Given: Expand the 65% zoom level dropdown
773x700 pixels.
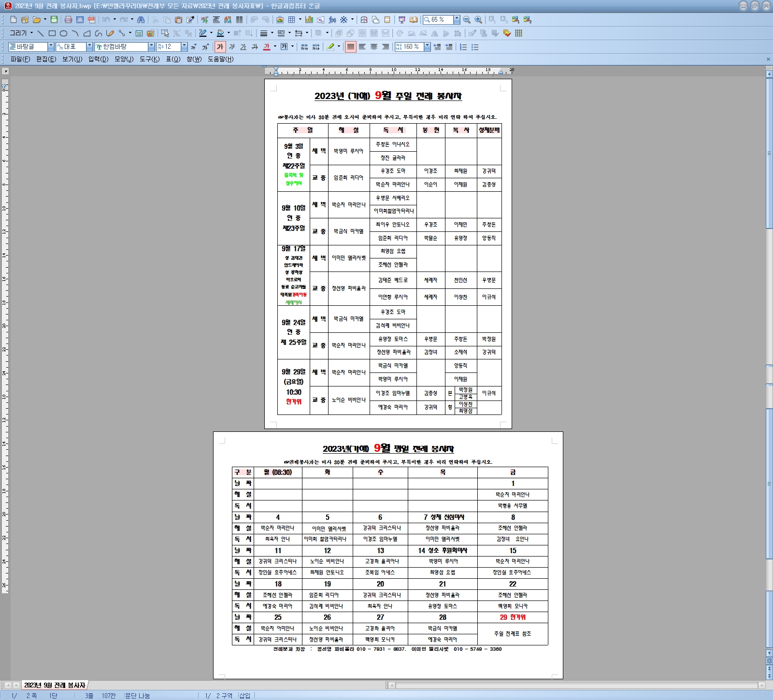Looking at the screenshot, I should point(457,20).
